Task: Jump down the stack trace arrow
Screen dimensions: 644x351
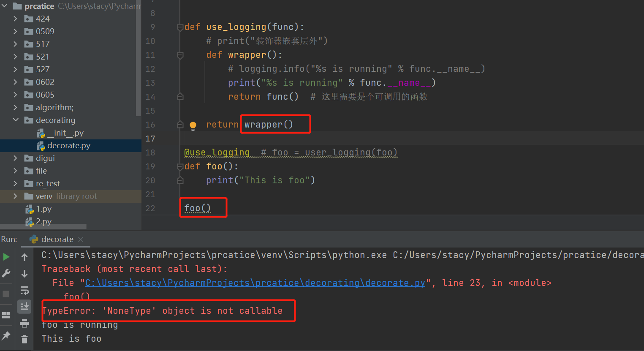Action: click(24, 274)
